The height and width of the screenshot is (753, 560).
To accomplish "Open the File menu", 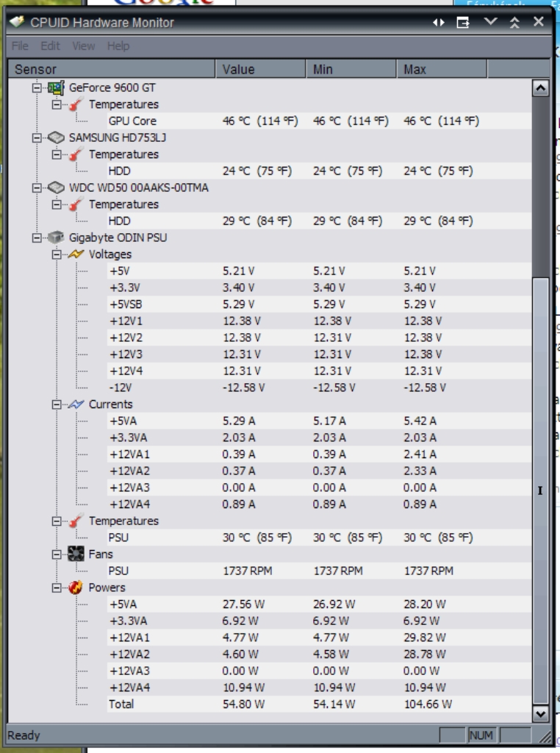I will (x=20, y=46).
